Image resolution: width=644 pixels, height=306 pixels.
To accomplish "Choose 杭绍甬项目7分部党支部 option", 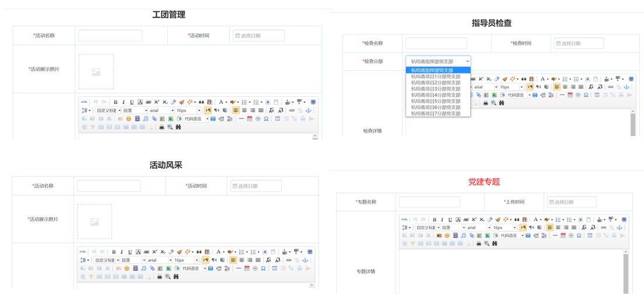I will click(436, 113).
